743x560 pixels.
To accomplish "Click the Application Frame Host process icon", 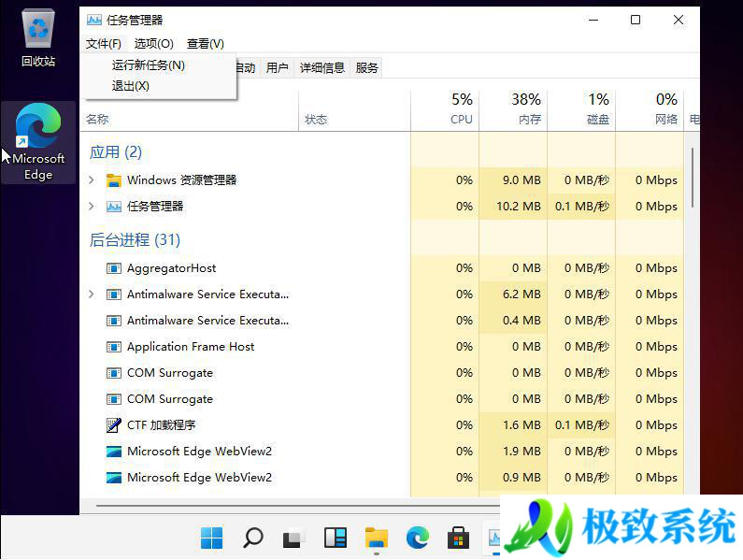I will (x=114, y=347).
